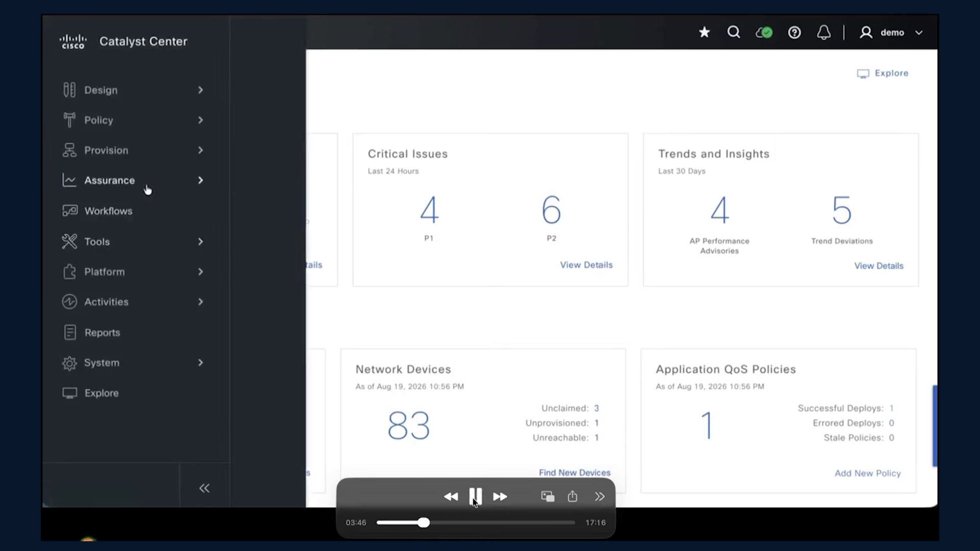Viewport: 980px width, 551px height.
Task: Click the picture-in-picture video button
Action: coord(548,496)
